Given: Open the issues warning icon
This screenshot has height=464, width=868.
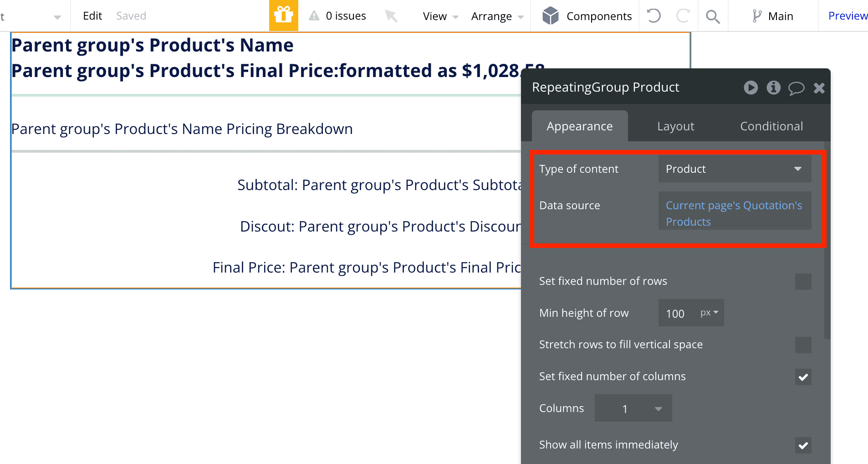Looking at the screenshot, I should (314, 16).
